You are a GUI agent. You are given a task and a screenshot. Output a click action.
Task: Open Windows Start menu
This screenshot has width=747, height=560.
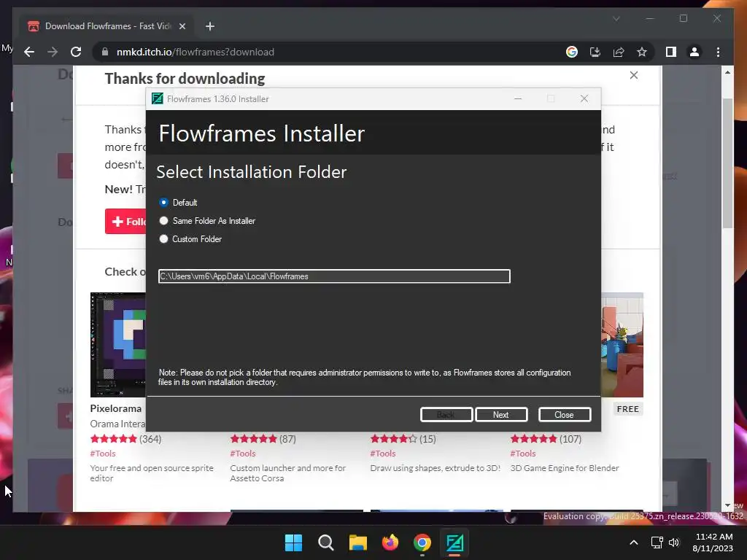click(x=293, y=542)
